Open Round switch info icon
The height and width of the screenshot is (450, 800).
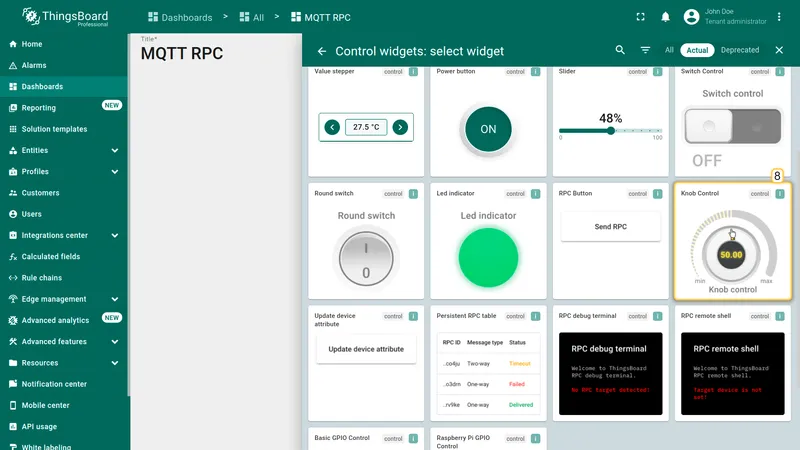[x=413, y=194]
